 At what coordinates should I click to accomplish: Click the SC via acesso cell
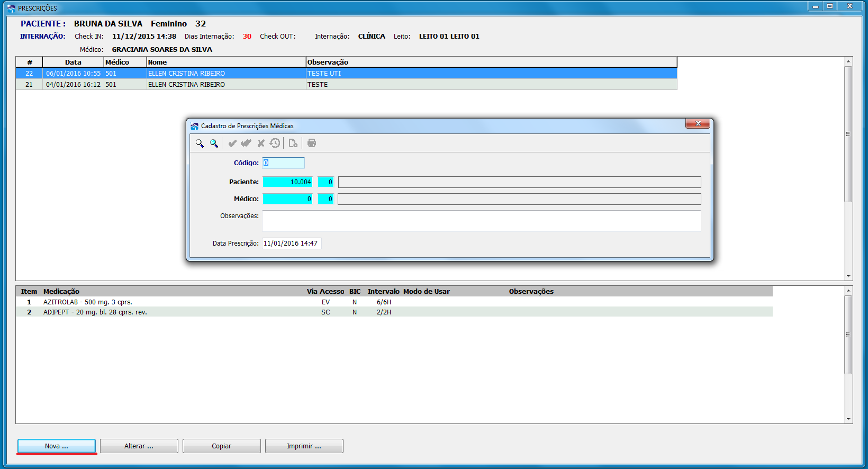tap(325, 312)
